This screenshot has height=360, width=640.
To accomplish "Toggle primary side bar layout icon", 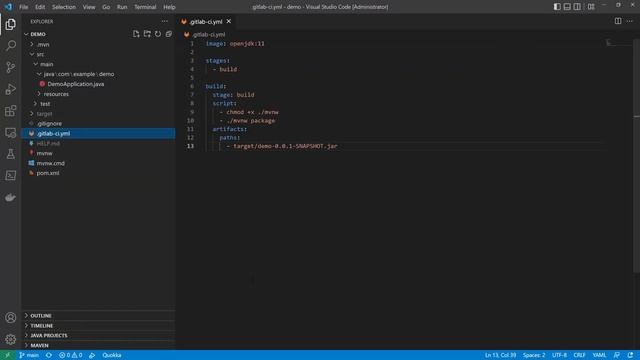I will [557, 7].
